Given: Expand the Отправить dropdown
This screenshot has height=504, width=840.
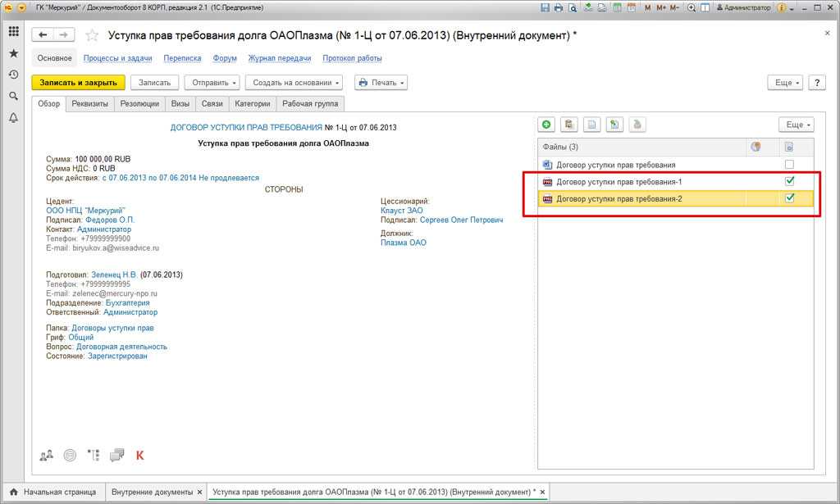Looking at the screenshot, I should coord(212,83).
